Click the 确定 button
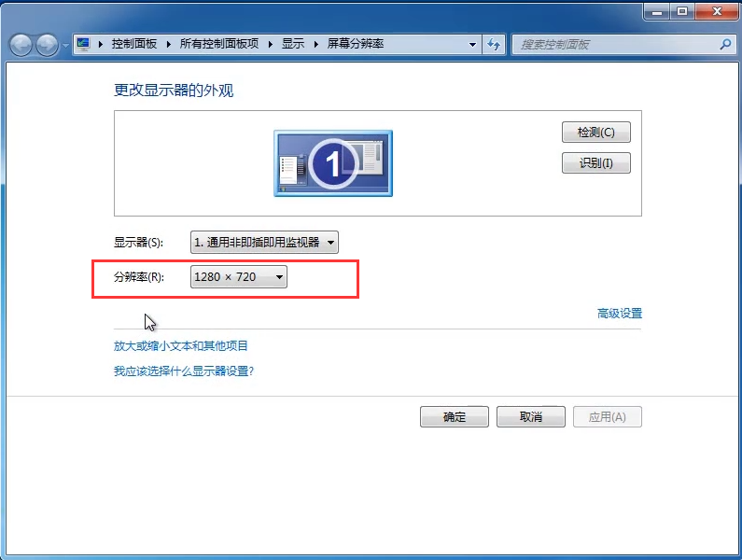The width and height of the screenshot is (742, 560). tap(455, 417)
